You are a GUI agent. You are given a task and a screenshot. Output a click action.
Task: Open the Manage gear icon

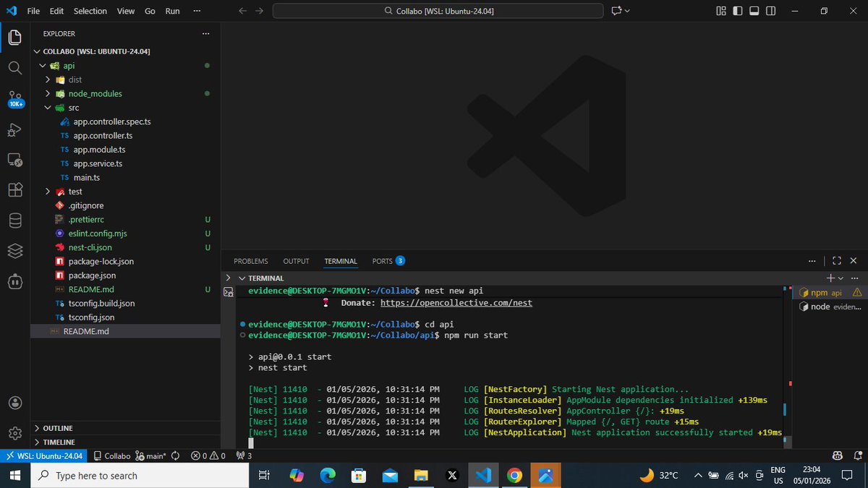[x=15, y=433]
